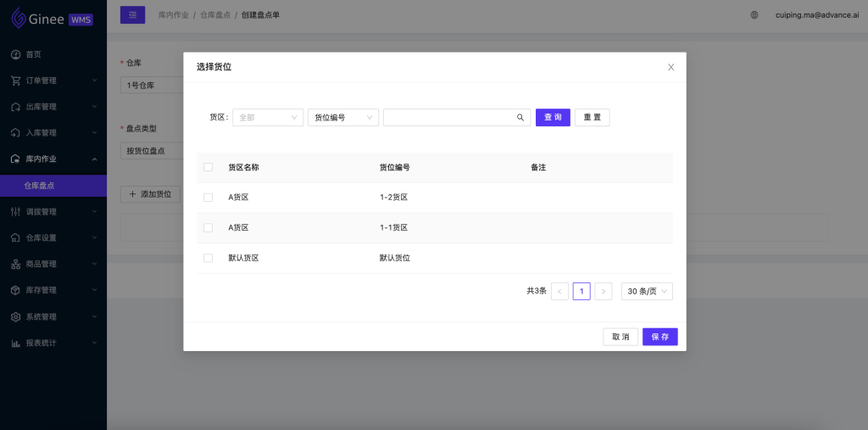Click the 默认货位 cell
Image resolution: width=868 pixels, height=430 pixels.
(x=395, y=258)
